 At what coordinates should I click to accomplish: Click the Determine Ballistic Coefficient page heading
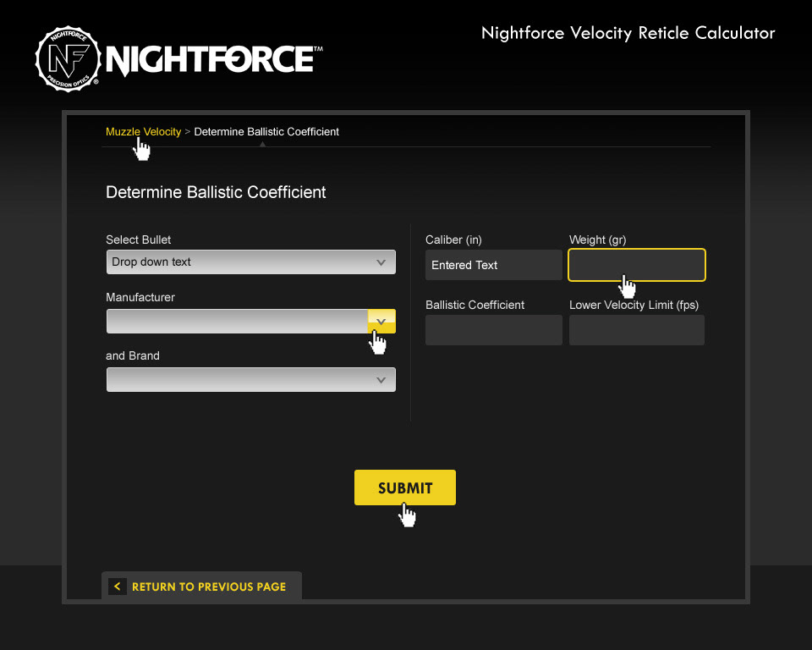click(216, 192)
